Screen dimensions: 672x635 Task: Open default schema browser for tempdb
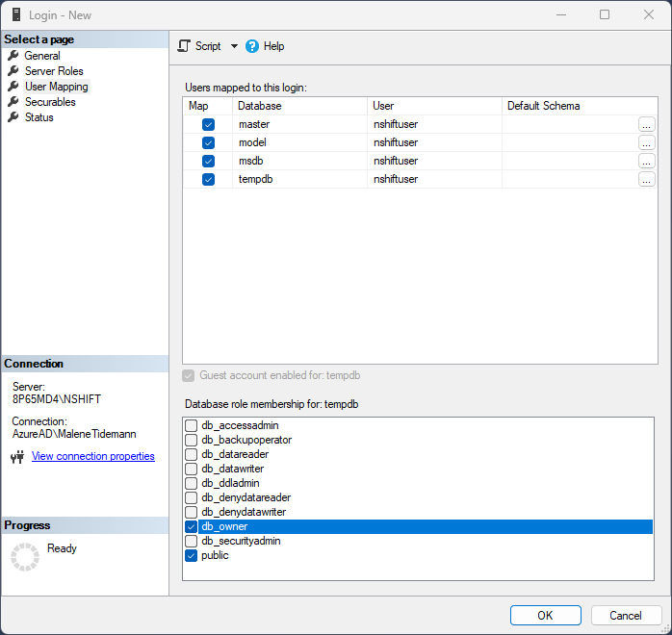click(x=646, y=179)
